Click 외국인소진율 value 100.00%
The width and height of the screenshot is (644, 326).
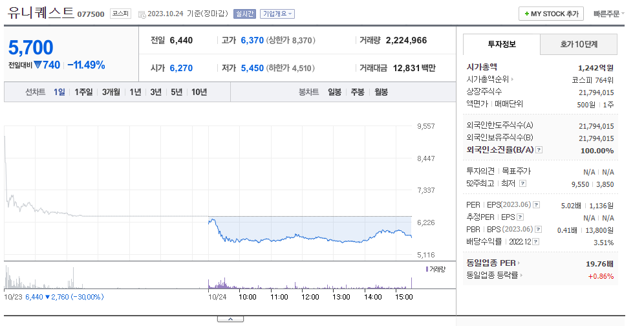(597, 151)
